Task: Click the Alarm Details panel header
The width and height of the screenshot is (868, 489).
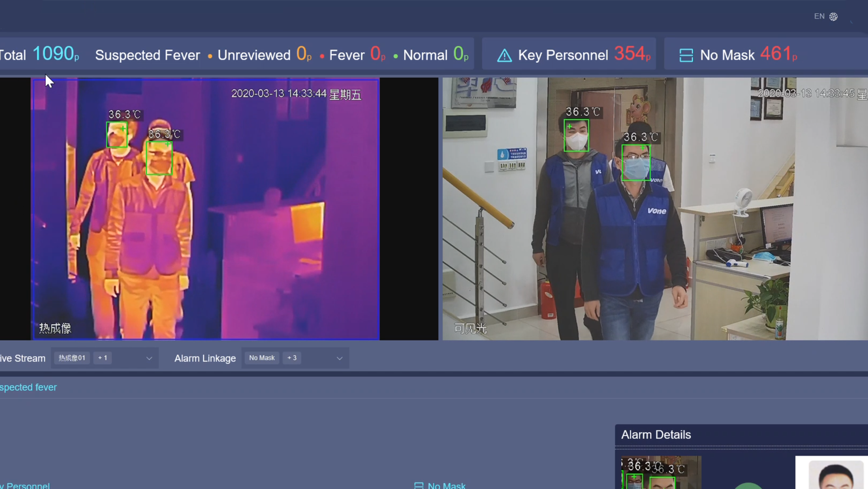Action: coord(741,435)
